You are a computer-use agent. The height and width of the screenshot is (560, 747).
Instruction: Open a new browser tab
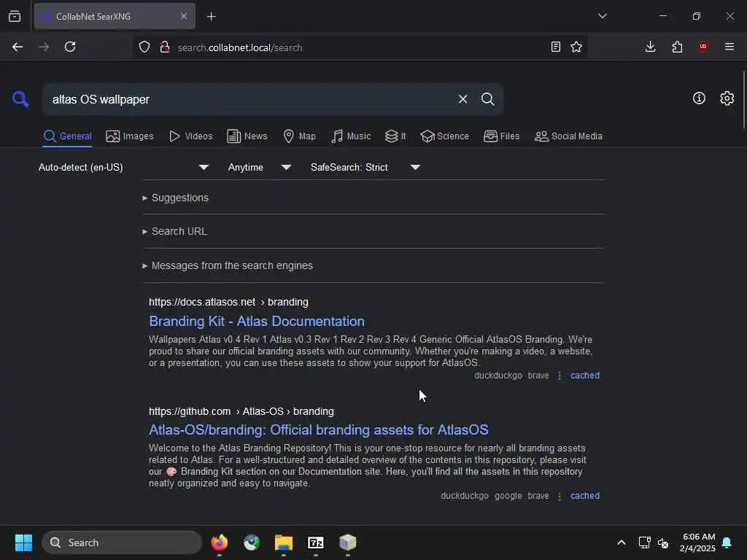pos(211,17)
